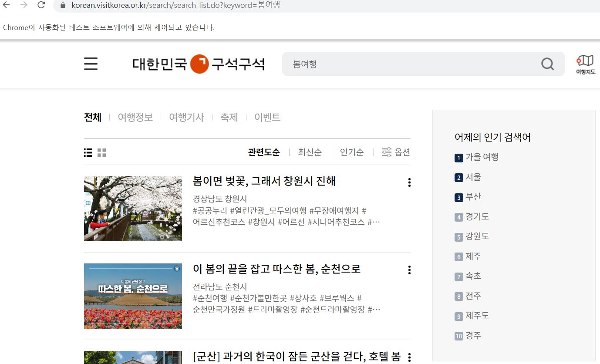
Task: Open the 옵션 filter options
Action: click(x=396, y=152)
